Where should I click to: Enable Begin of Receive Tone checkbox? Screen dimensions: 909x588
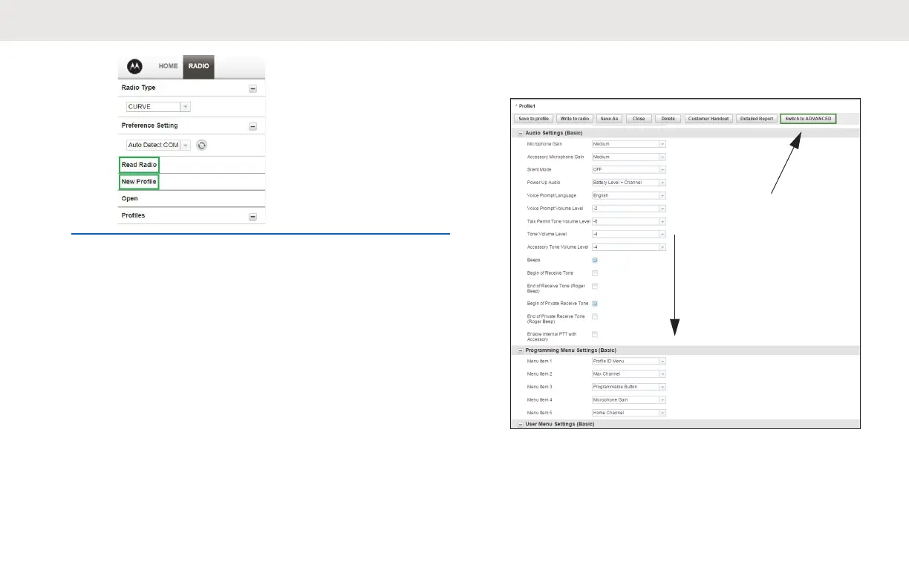[x=595, y=273]
